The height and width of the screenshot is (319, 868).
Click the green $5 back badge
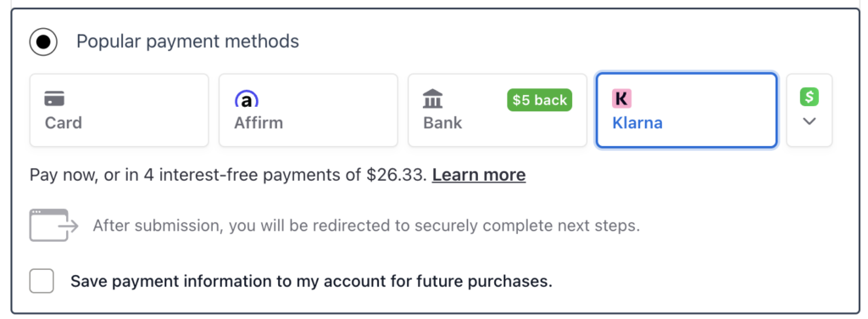tap(540, 100)
